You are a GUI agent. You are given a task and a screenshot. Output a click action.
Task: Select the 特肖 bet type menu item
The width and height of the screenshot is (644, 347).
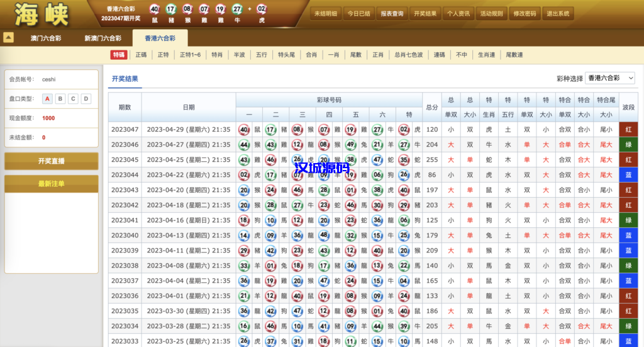[x=217, y=55]
